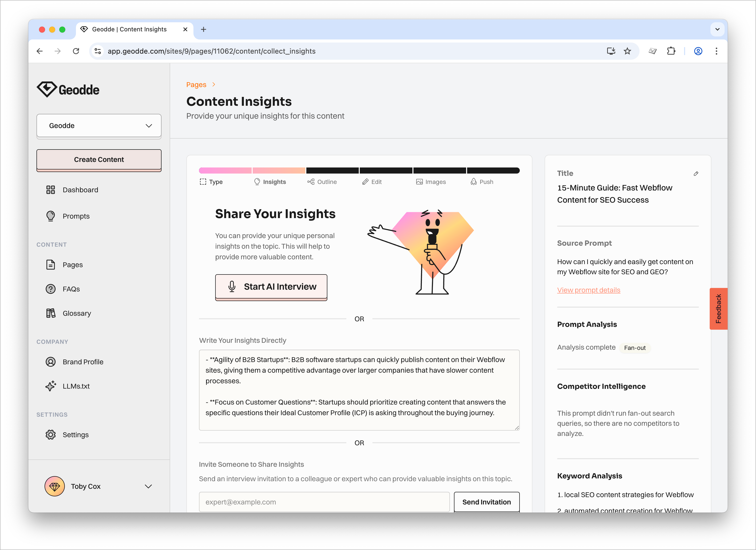This screenshot has height=550, width=756.
Task: Click the Brand Profile person icon
Action: [50, 362]
